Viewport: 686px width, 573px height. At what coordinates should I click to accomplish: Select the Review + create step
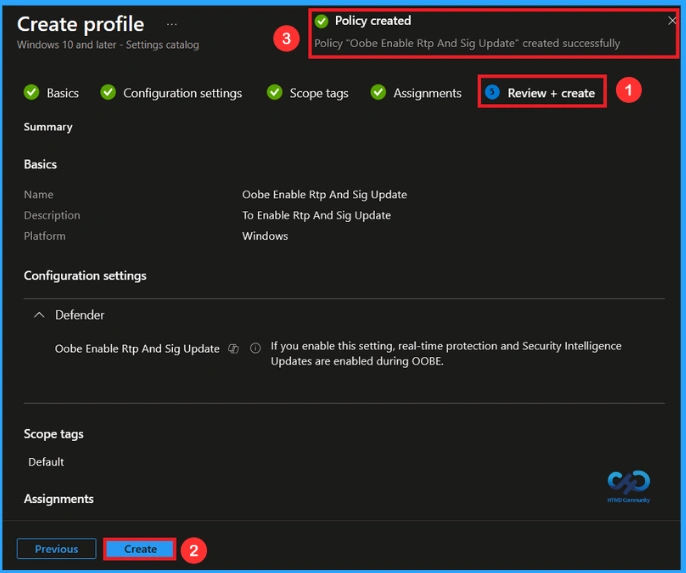tap(551, 93)
